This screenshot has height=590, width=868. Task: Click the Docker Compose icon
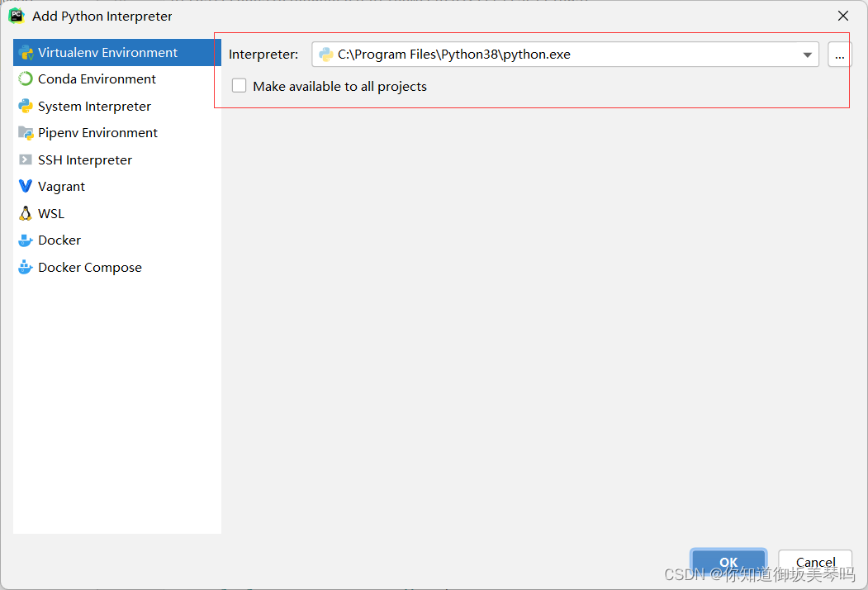pos(26,267)
